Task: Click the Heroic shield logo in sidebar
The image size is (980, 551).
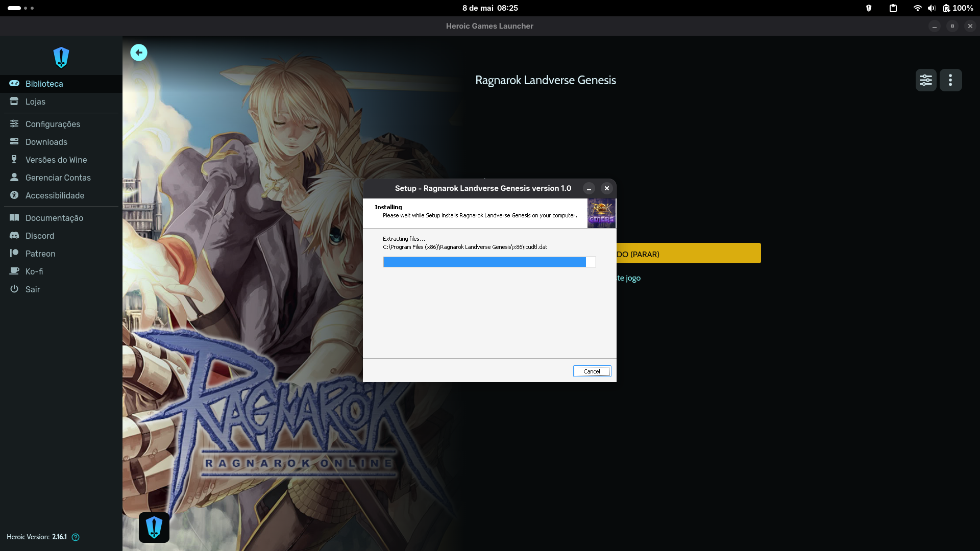Action: (61, 57)
